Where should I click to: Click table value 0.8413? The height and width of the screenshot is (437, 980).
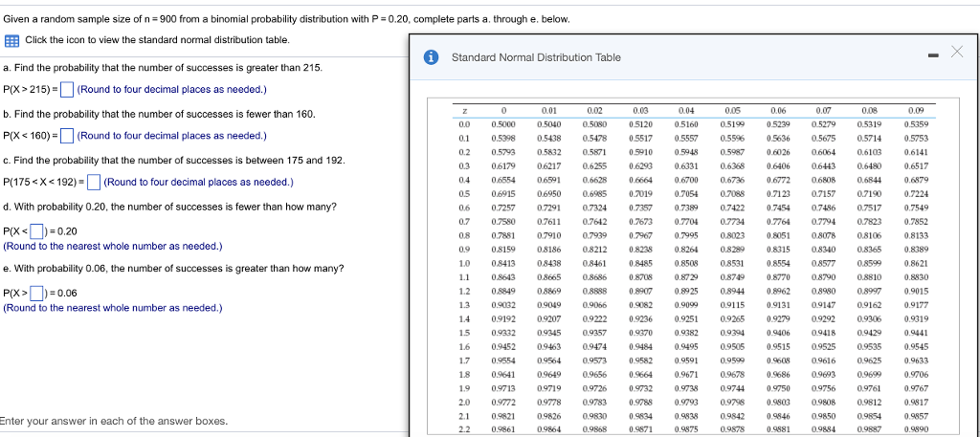click(502, 264)
